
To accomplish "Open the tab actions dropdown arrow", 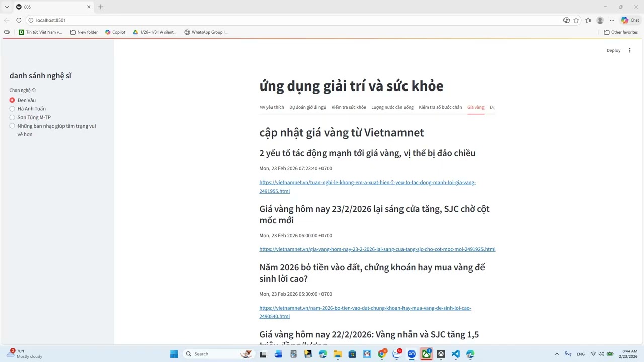I will coord(7,7).
